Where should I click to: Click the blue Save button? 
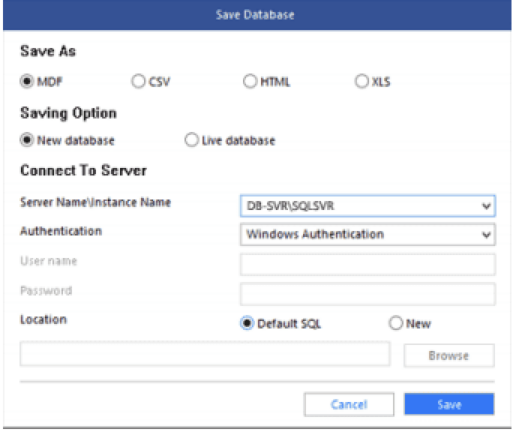click(x=449, y=404)
